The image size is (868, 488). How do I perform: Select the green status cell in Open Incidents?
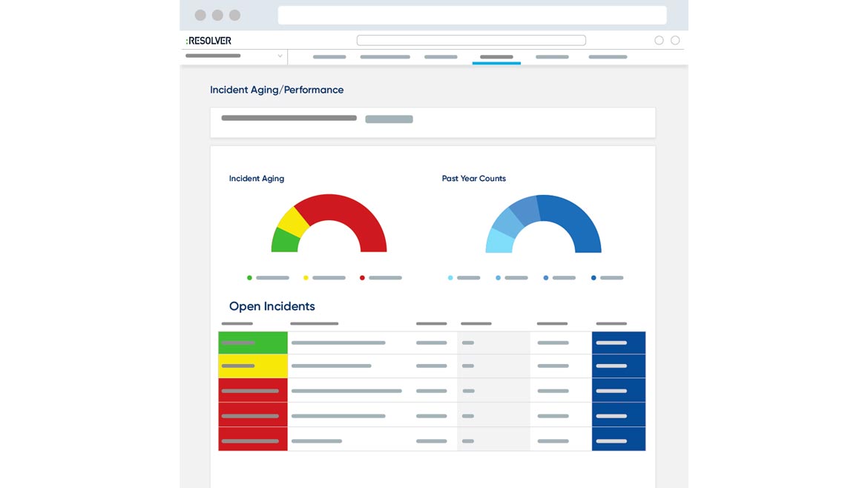(253, 343)
